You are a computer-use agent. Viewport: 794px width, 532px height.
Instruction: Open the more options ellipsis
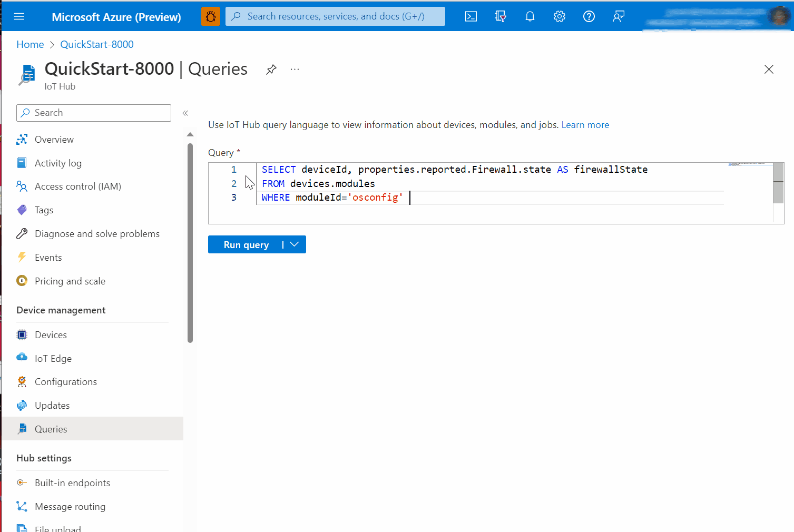click(295, 69)
